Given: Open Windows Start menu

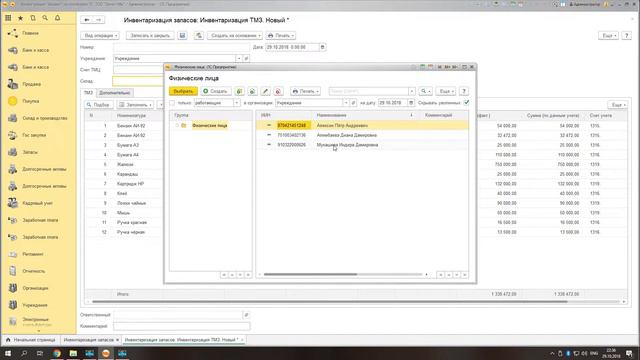Looking at the screenshot, I should (8, 353).
